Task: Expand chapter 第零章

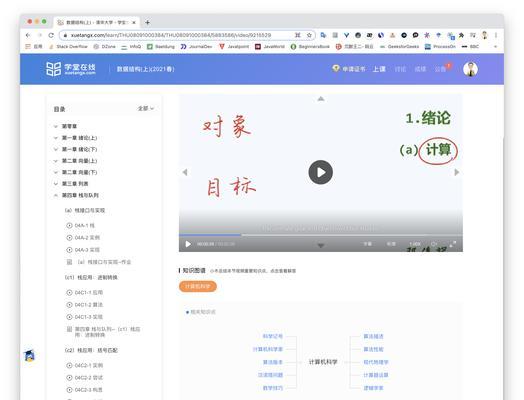Action: 66,126
